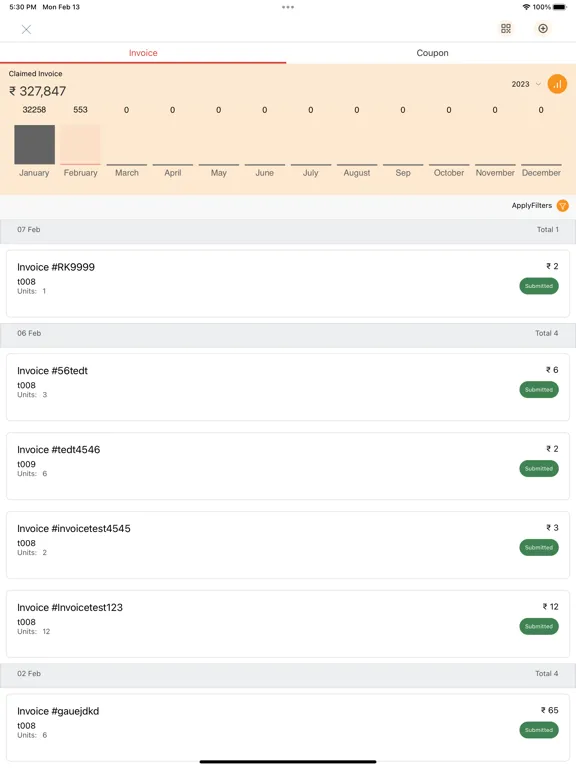This screenshot has height=768, width=576.
Task: Open Invoice #RK9999 card
Action: (x=288, y=284)
